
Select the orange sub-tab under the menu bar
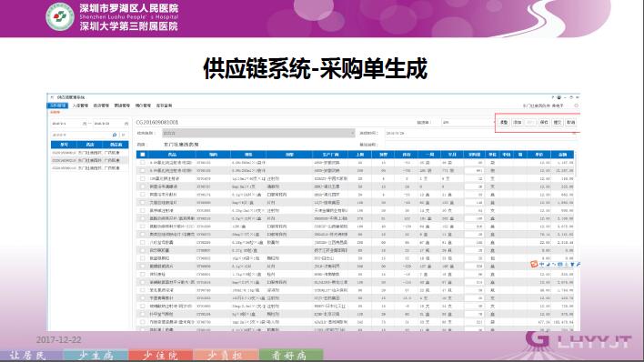pos(55,112)
